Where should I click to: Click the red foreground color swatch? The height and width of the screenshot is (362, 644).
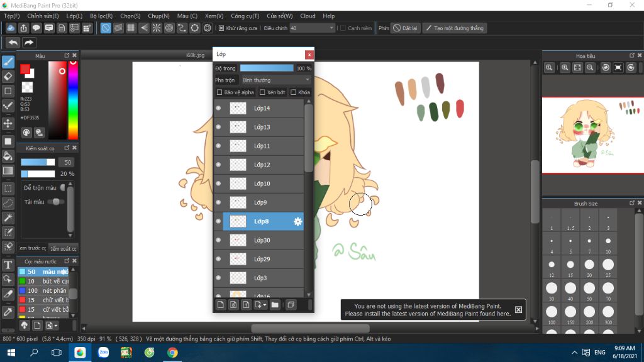point(25,69)
